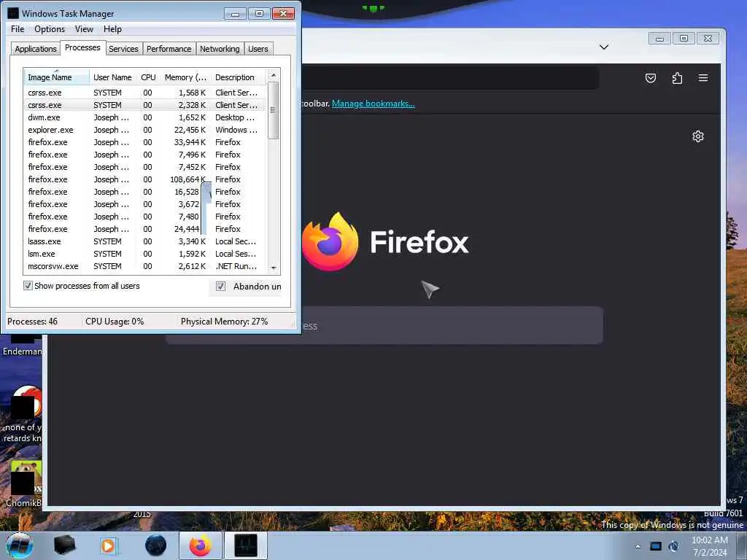Select firefox.exe row using 33,944 K

(x=144, y=142)
